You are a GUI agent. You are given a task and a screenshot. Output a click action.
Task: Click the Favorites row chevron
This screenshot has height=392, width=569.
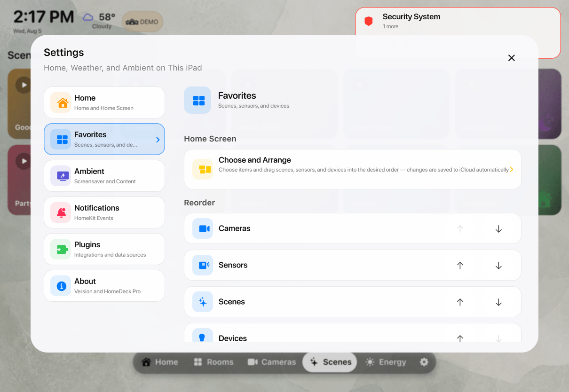point(158,140)
